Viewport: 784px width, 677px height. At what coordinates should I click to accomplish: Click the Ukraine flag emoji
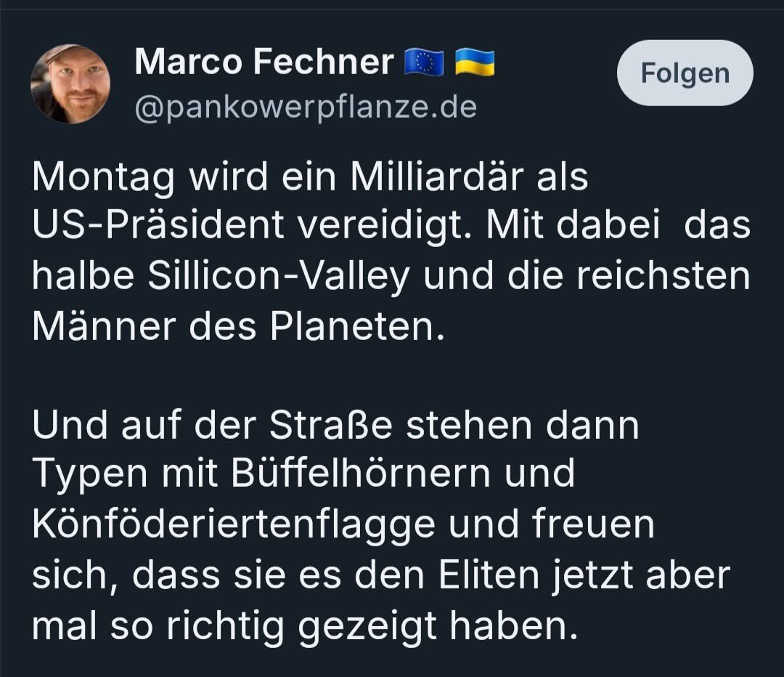[475, 62]
